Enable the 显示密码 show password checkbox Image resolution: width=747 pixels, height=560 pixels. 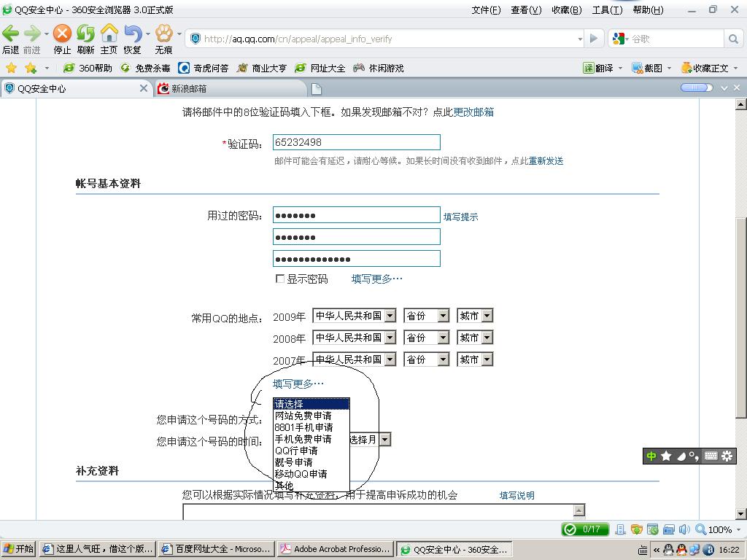click(x=280, y=279)
